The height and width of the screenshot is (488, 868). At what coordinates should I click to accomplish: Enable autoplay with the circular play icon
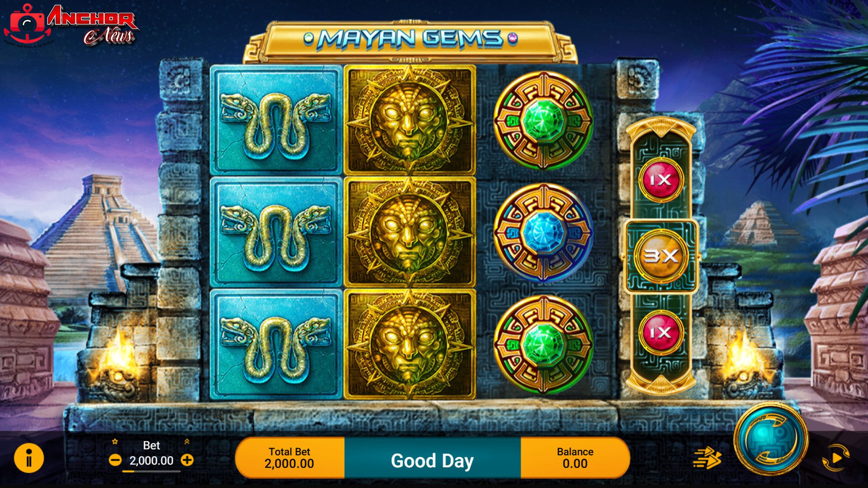(x=835, y=458)
